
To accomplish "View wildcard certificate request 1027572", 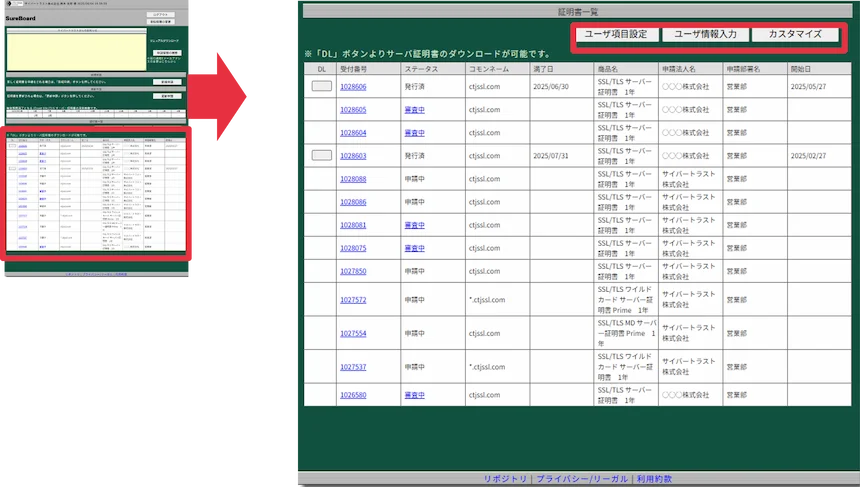I will (x=353, y=300).
